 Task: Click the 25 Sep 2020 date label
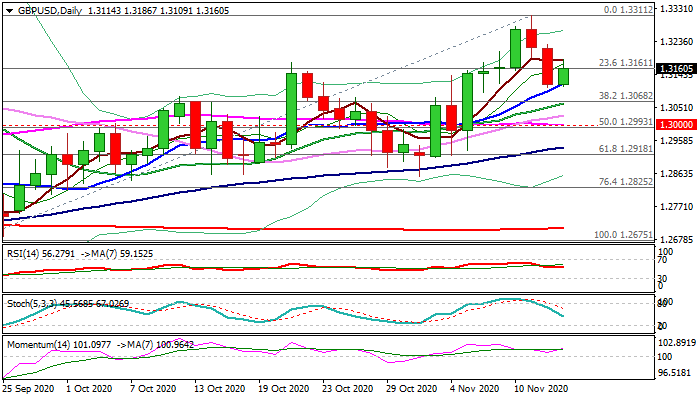point(30,387)
